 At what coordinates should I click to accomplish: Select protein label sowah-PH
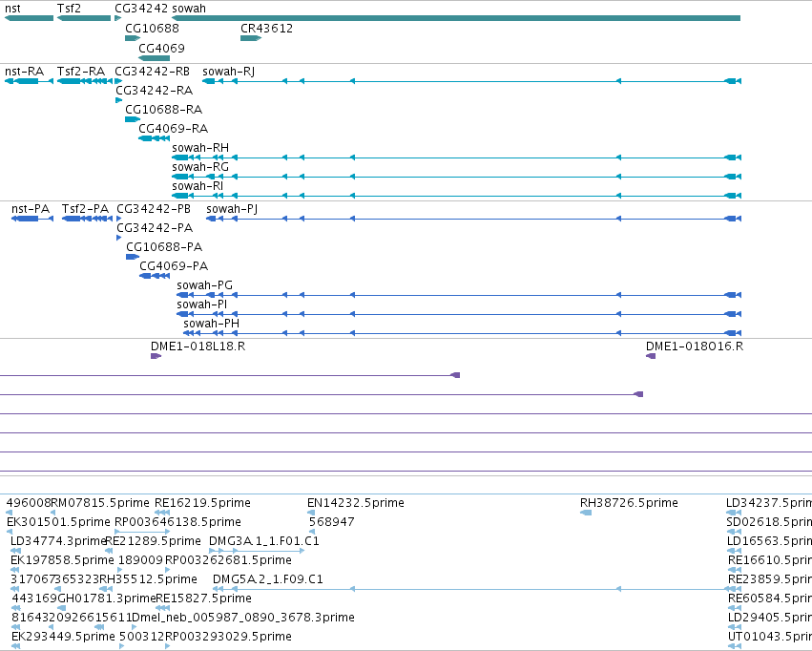coord(211,324)
